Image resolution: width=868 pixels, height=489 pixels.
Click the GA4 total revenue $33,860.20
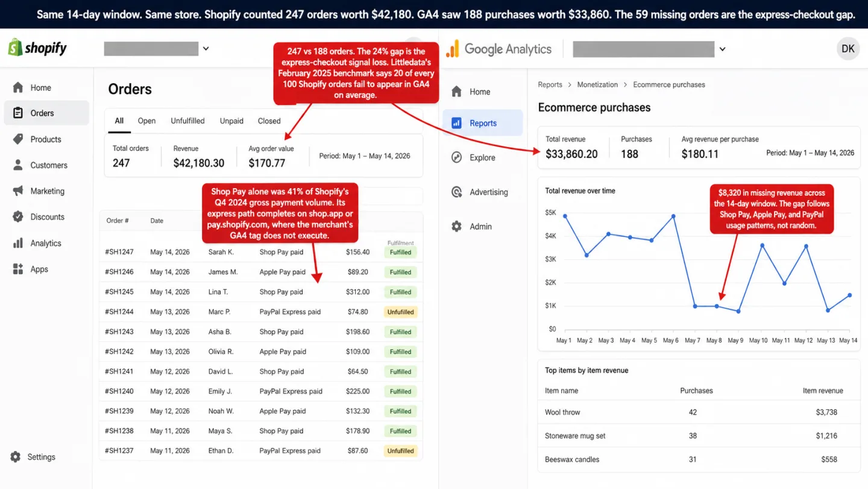click(571, 154)
